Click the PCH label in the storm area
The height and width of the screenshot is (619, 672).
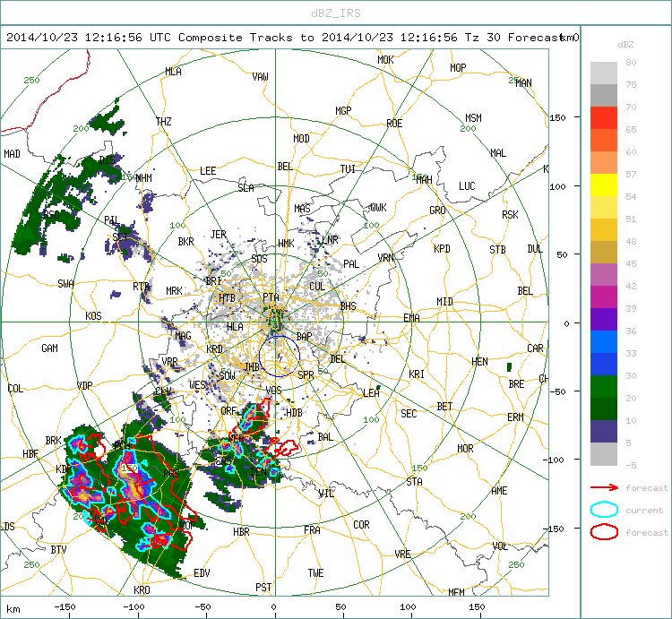tap(122, 445)
